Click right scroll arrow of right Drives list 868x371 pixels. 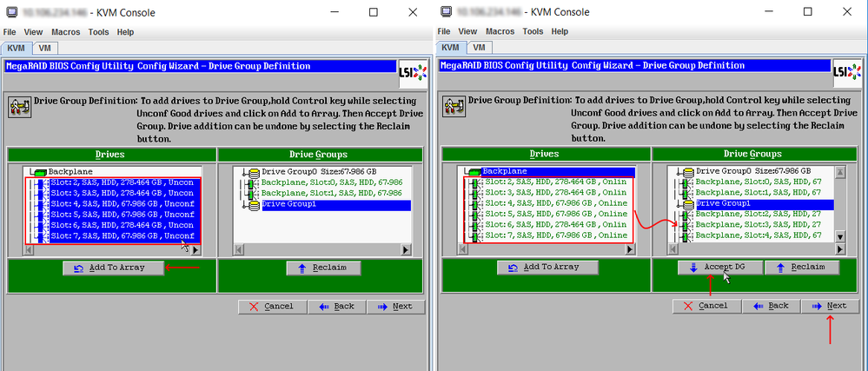coord(629,249)
